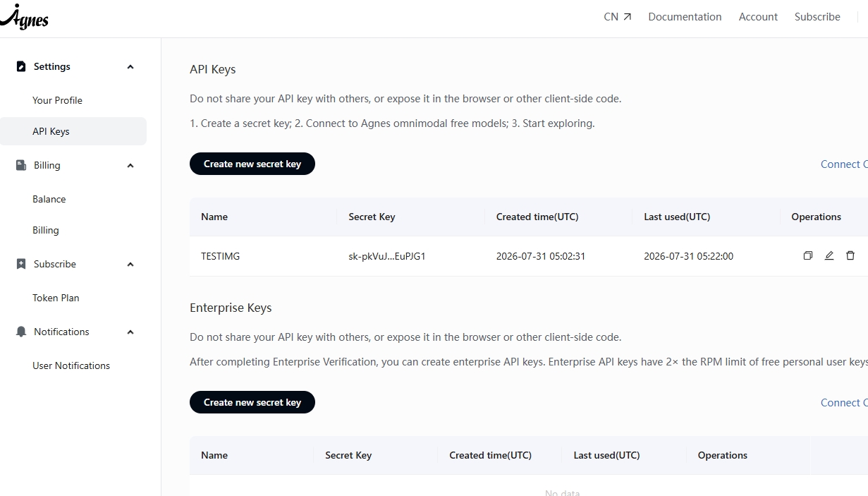This screenshot has height=496, width=868.
Task: Click Operations header in Enterprise table
Action: coord(723,455)
